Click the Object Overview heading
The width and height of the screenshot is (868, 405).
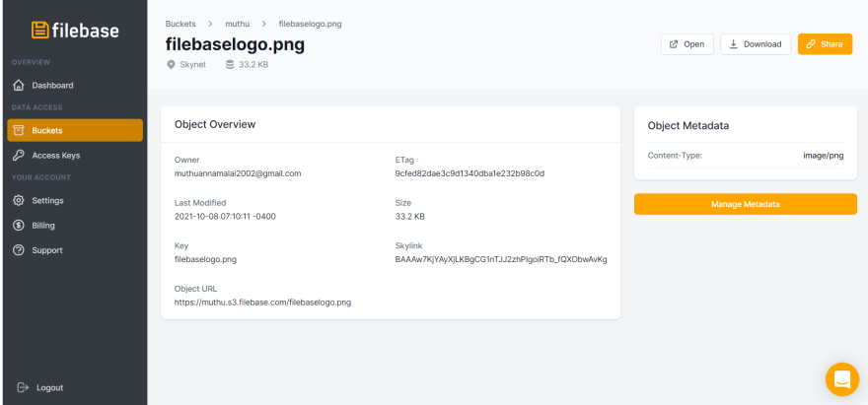215,124
